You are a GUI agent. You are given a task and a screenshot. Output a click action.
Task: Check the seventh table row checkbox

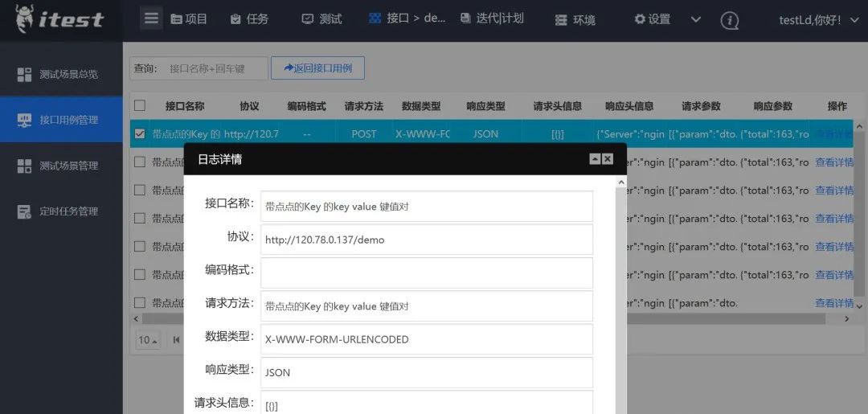click(x=140, y=302)
